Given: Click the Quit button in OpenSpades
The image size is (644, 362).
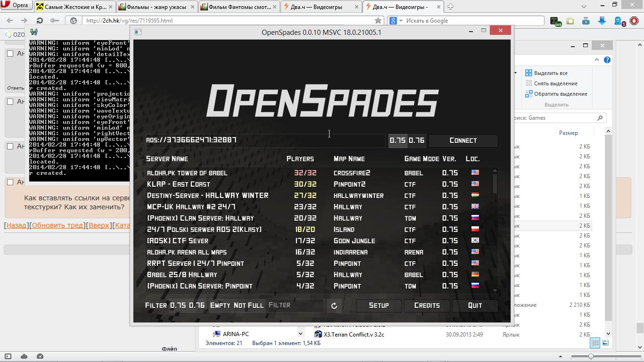Looking at the screenshot, I should (x=475, y=305).
